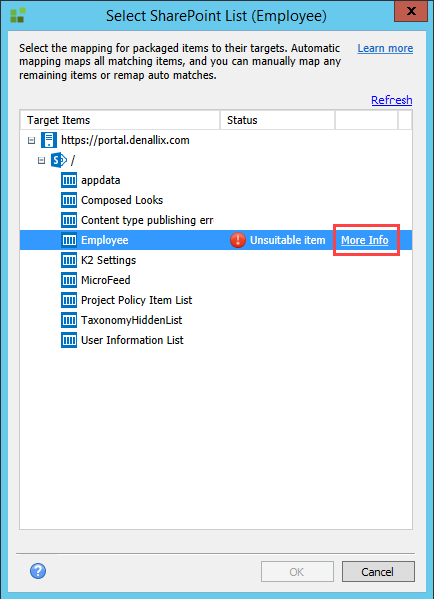Click the Refresh link
This screenshot has width=434, height=599.
pyautogui.click(x=392, y=100)
